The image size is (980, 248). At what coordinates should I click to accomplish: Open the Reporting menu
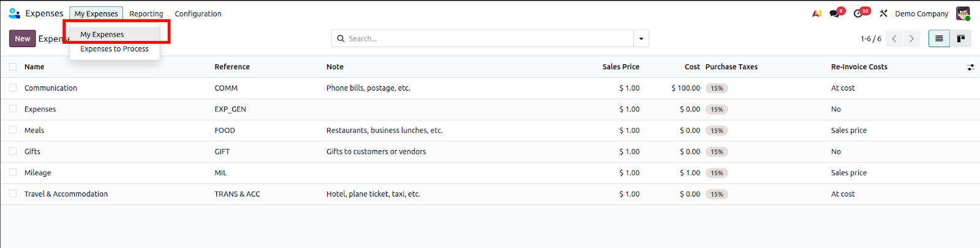coord(146,13)
